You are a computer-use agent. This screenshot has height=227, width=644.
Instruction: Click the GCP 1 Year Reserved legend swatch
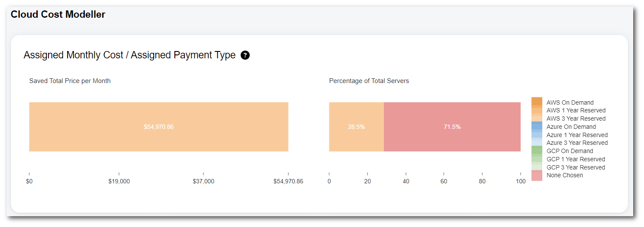[537, 159]
